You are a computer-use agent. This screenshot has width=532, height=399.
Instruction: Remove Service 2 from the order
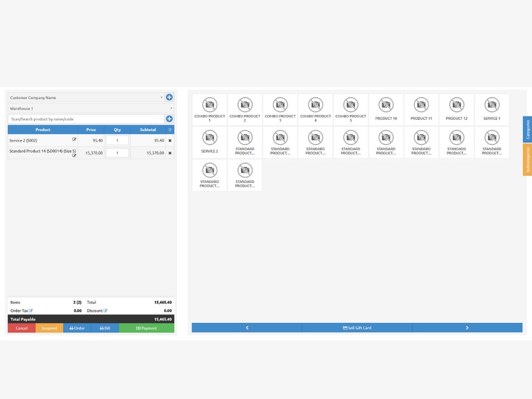170,140
